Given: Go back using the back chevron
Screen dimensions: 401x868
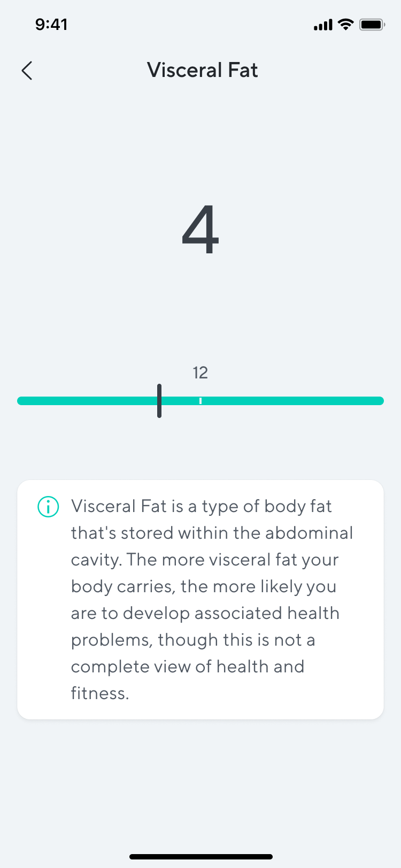Looking at the screenshot, I should [x=27, y=71].
